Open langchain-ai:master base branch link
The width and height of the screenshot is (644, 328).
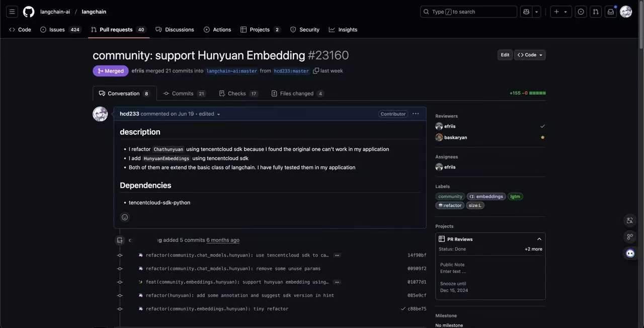[x=232, y=71]
